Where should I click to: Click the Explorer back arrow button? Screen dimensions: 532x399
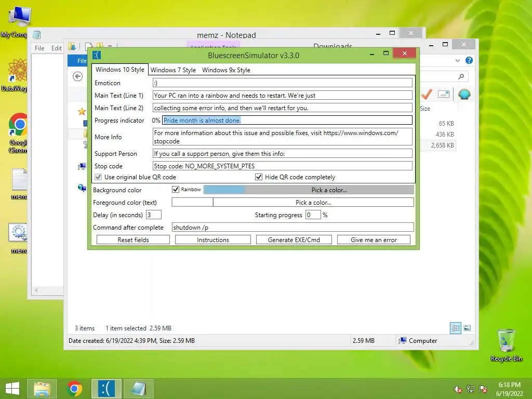78,76
